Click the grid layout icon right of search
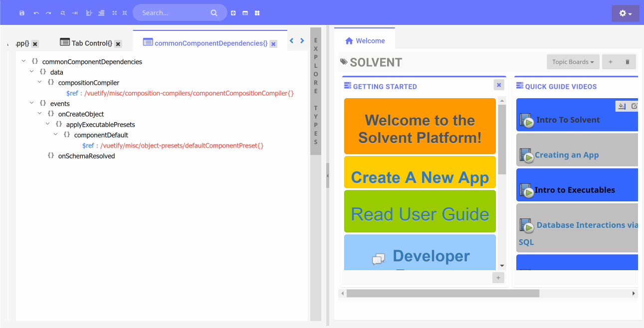This screenshot has width=644, height=328. tap(257, 13)
